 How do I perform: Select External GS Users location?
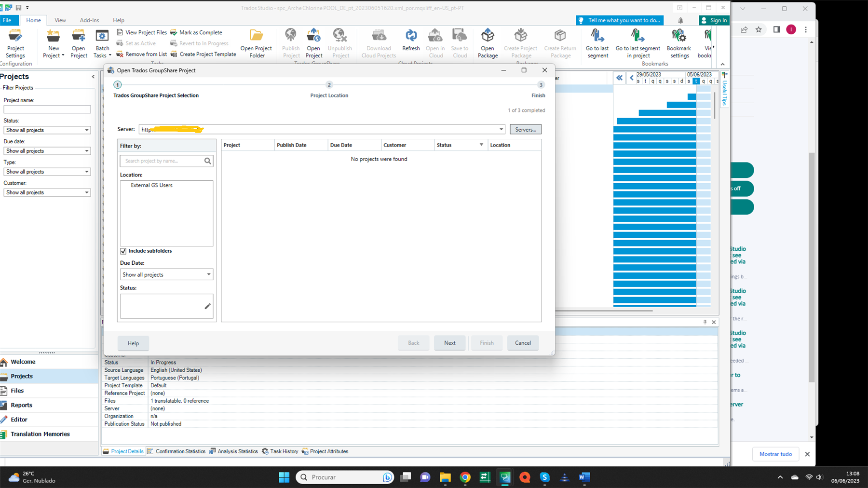151,185
